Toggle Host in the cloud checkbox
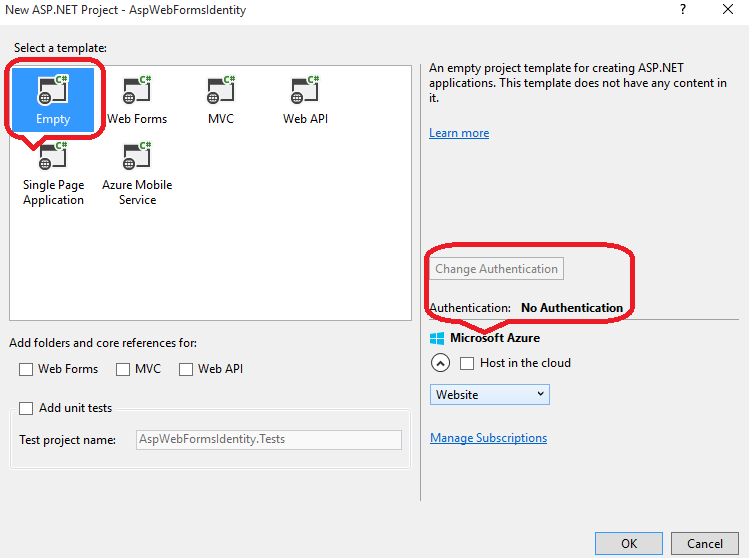 (x=467, y=363)
